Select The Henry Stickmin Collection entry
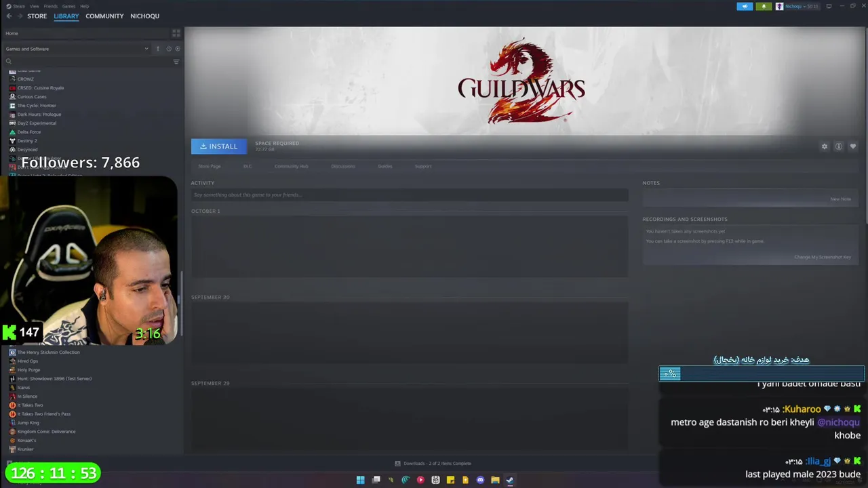 coord(48,352)
